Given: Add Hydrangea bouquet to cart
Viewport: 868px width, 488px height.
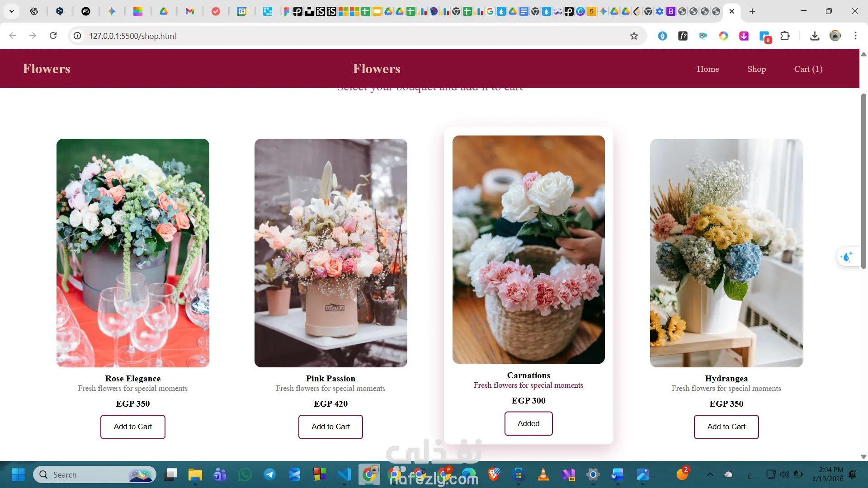Looking at the screenshot, I should [726, 427].
